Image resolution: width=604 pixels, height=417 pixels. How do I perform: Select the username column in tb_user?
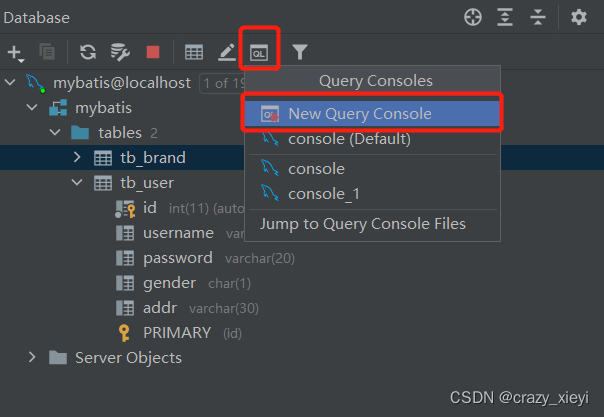point(178,233)
